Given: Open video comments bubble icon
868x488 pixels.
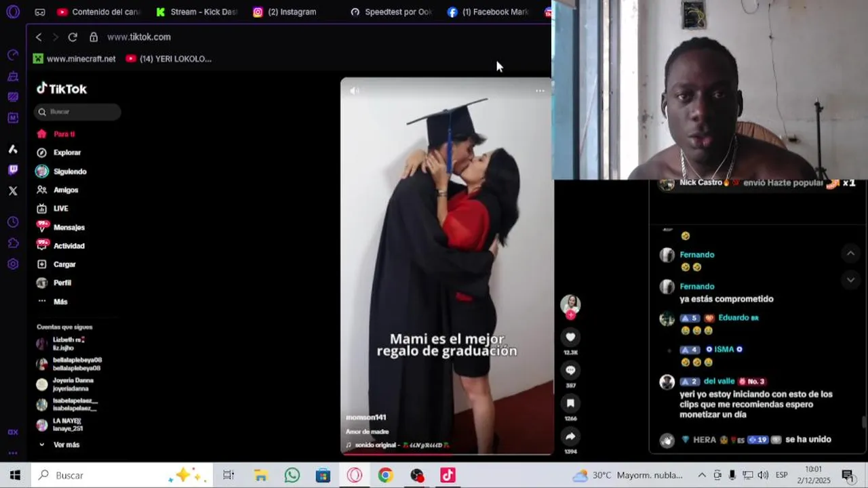Looking at the screenshot, I should [x=570, y=370].
